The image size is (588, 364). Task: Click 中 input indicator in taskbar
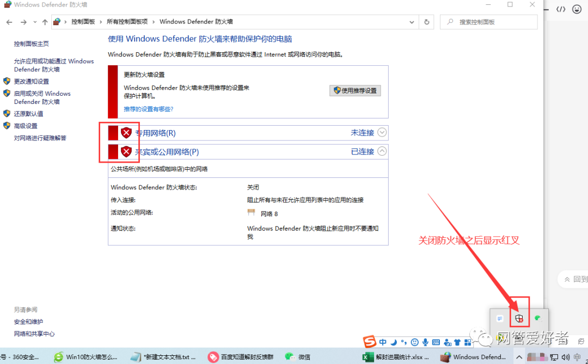tap(577, 357)
